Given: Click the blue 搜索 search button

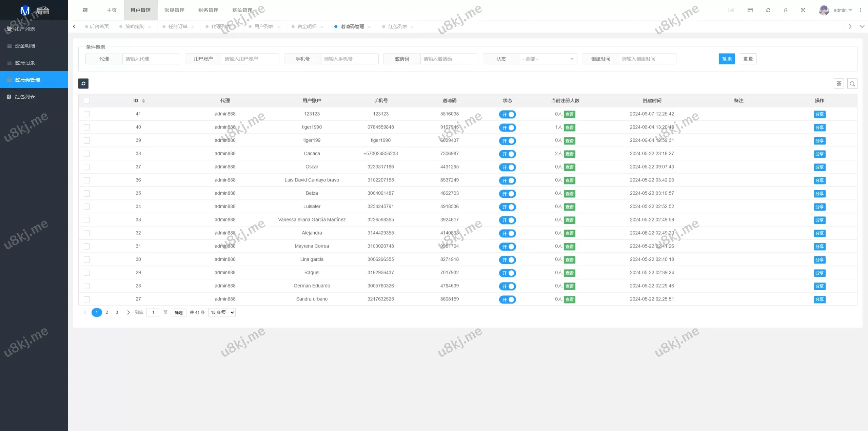Looking at the screenshot, I should [x=727, y=59].
